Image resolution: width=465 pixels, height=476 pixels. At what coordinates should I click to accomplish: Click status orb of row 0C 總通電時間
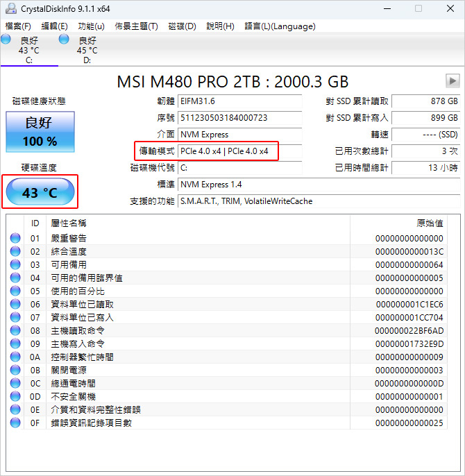(x=15, y=384)
